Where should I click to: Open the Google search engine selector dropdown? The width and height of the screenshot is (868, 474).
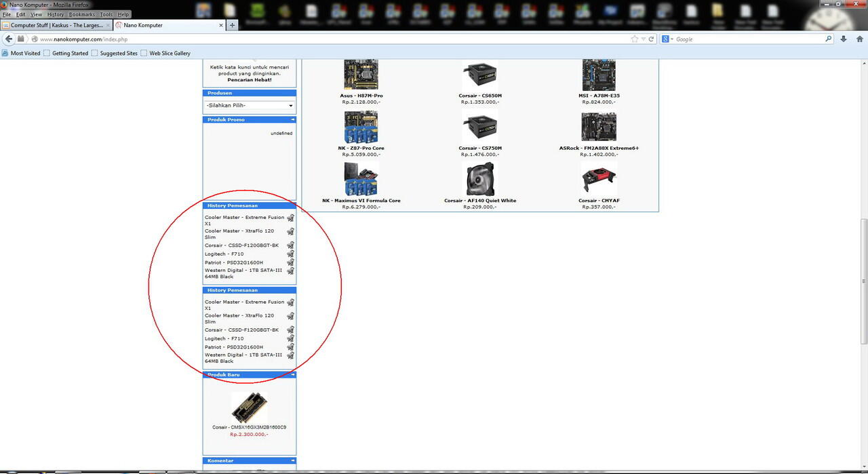[x=667, y=39]
